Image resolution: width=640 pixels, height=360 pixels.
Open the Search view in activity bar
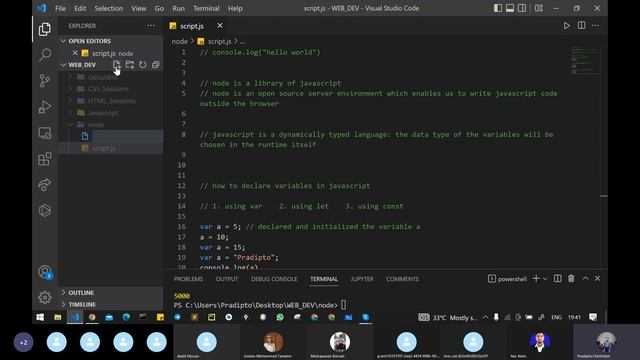click(x=45, y=54)
